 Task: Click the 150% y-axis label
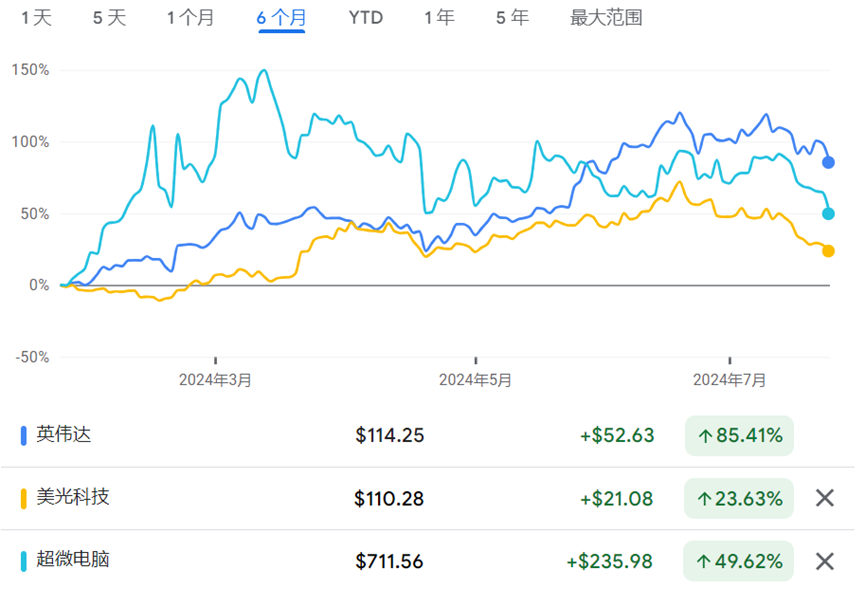coord(30,70)
